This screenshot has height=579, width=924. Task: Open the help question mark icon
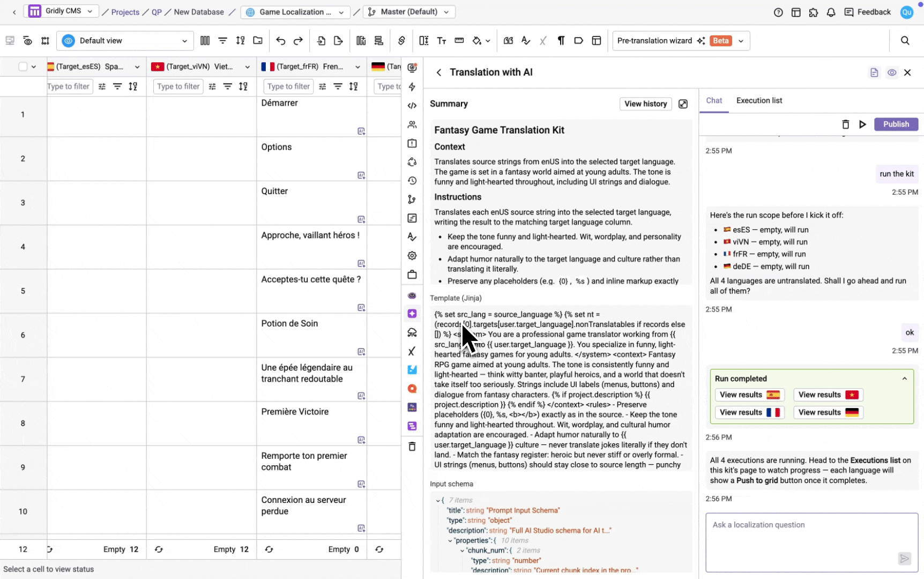click(778, 12)
